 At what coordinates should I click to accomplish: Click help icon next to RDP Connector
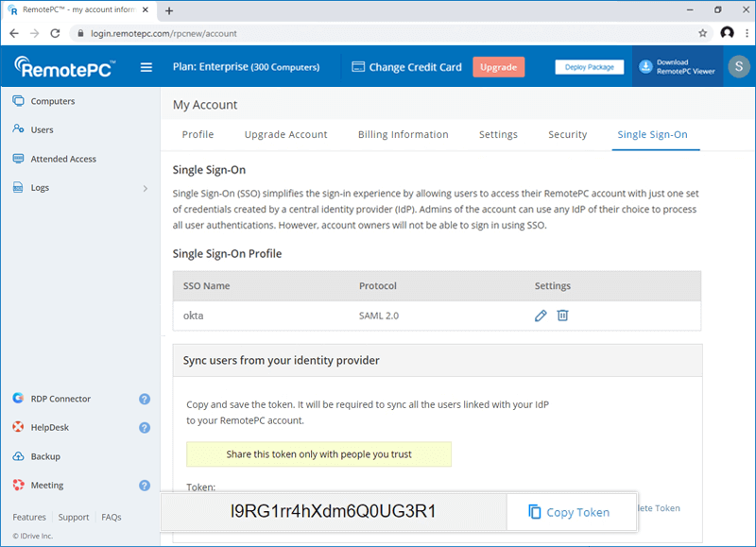coord(145,399)
